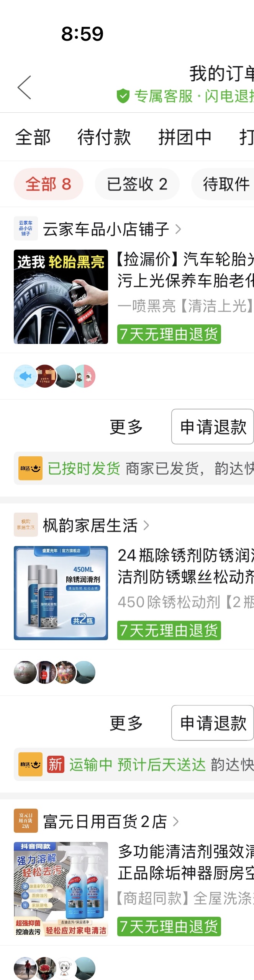Expand 云家车品小店铺子 store chevron

(x=178, y=229)
